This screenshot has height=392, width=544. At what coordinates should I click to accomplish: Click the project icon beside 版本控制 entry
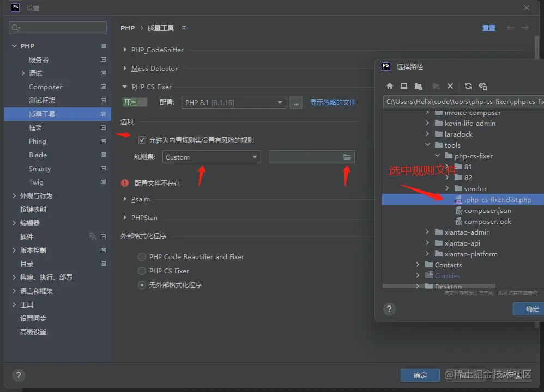point(103,250)
